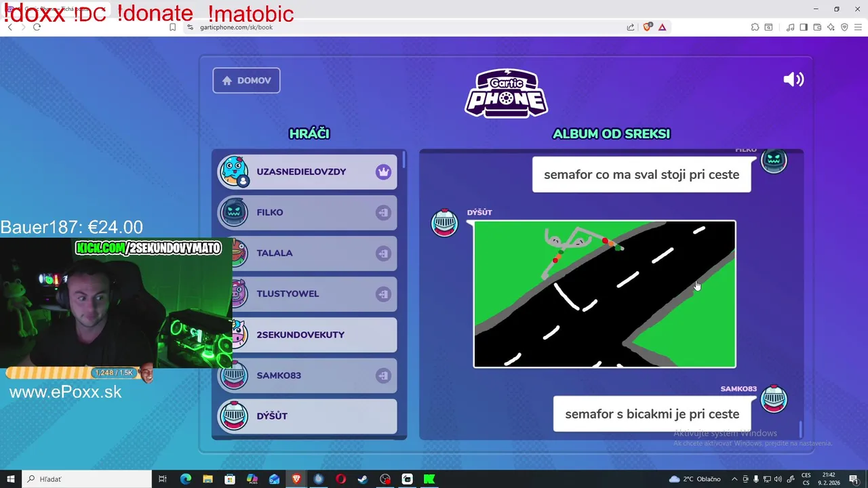
Task: Open the Brave Wallet icon
Action: click(817, 27)
